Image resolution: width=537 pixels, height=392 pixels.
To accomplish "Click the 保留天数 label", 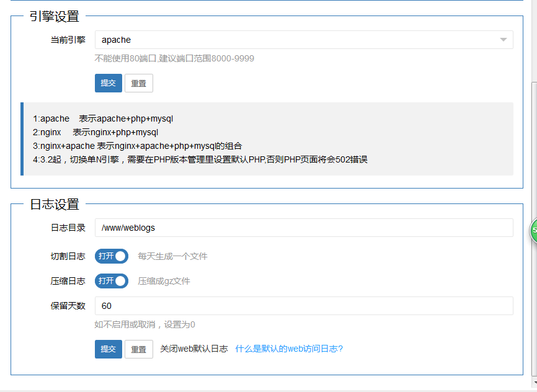I will 68,306.
